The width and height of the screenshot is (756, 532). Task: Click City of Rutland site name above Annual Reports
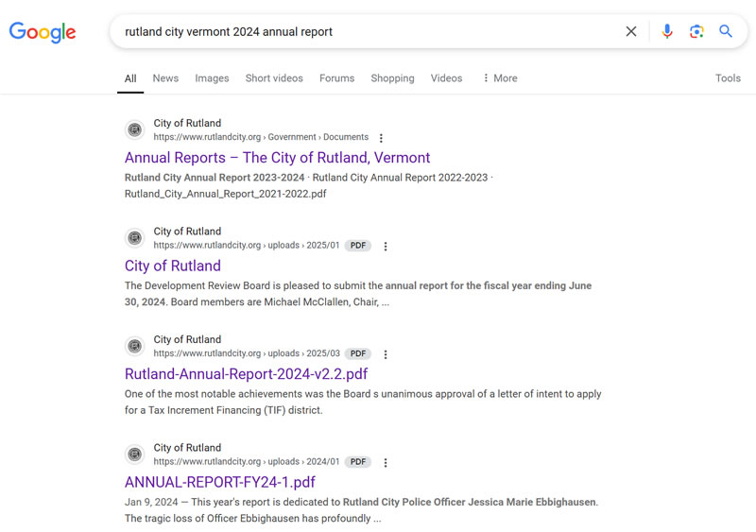[x=187, y=123]
